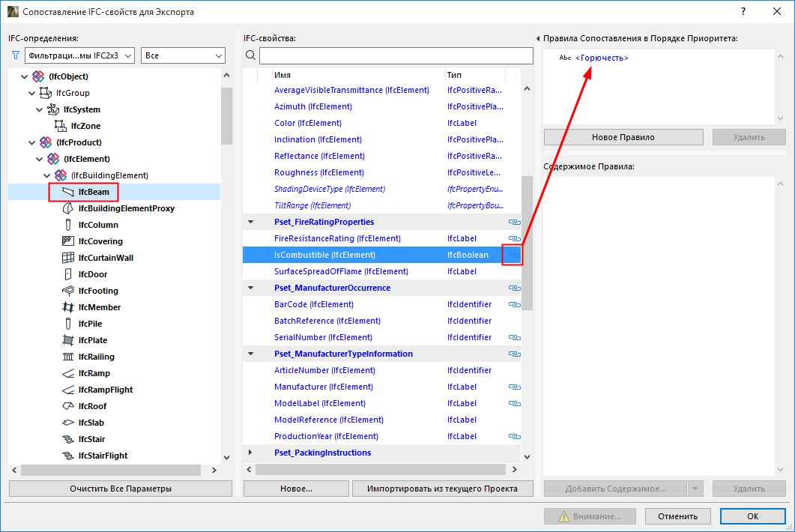The width and height of the screenshot is (795, 532).
Task: Click link icon on Pset_ManufacturerOccurrence header
Action: 514,288
